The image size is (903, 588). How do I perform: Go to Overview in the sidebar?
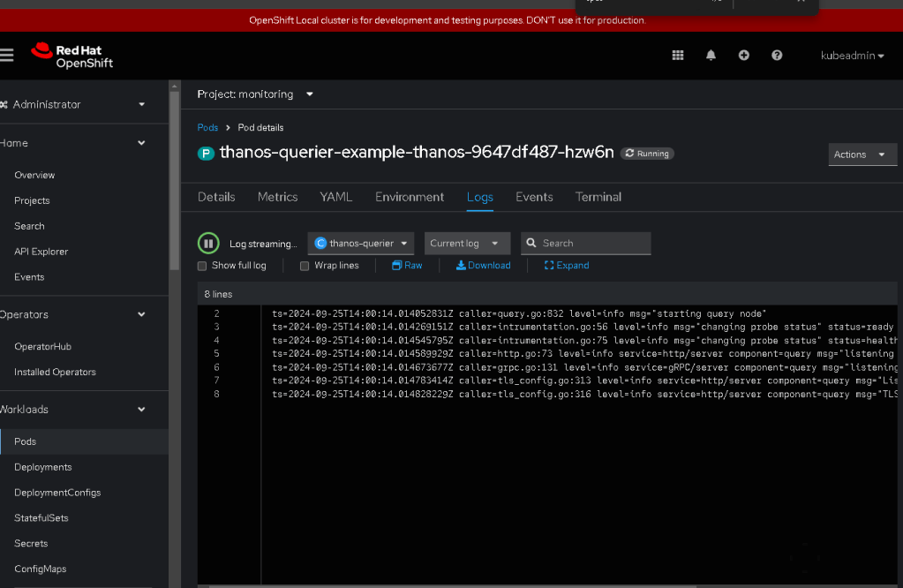[34, 175]
